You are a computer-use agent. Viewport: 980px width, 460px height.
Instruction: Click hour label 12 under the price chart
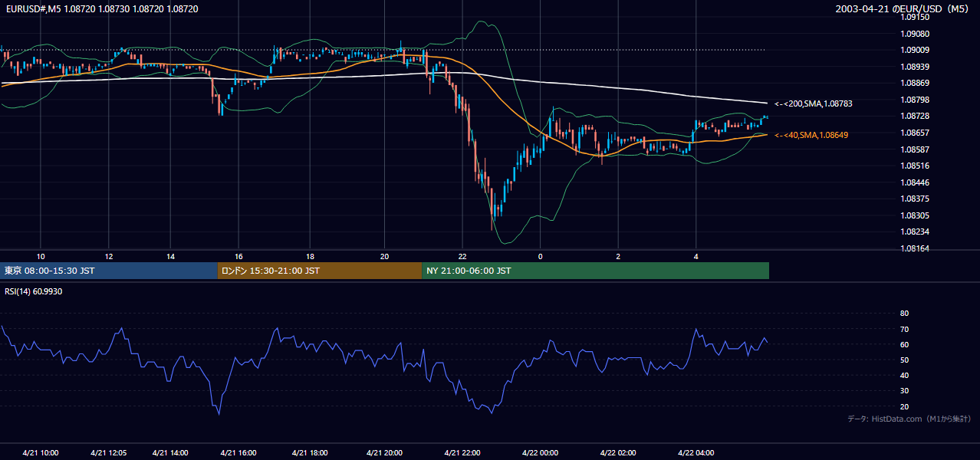click(108, 256)
